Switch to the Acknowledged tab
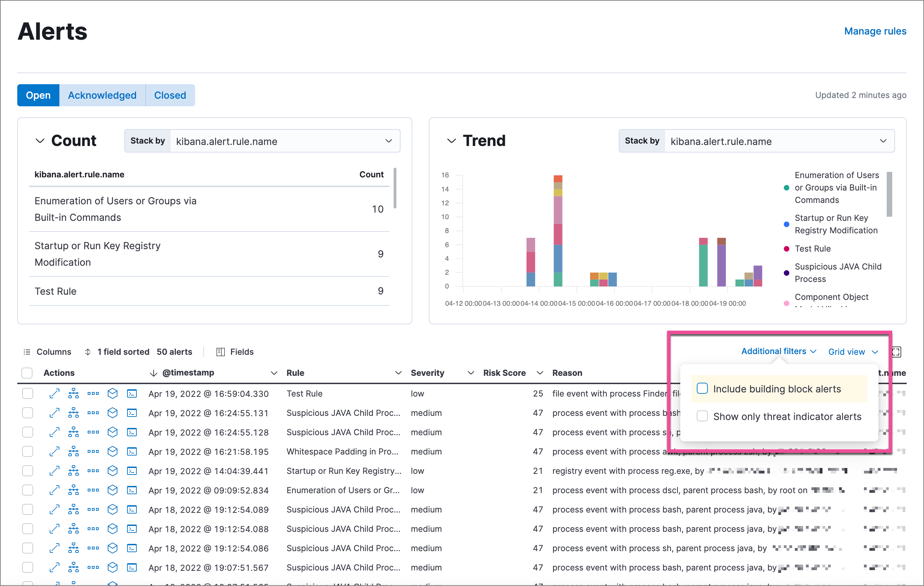924x586 pixels. click(102, 95)
